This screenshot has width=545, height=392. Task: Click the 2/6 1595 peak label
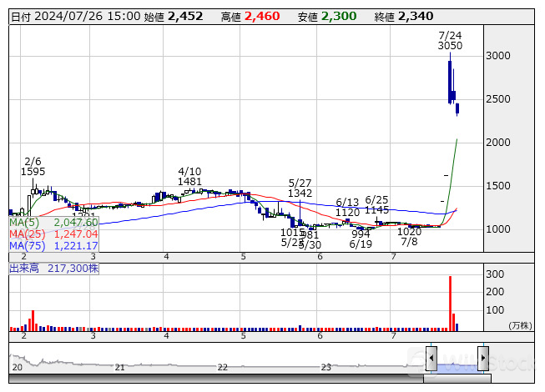tap(33, 166)
